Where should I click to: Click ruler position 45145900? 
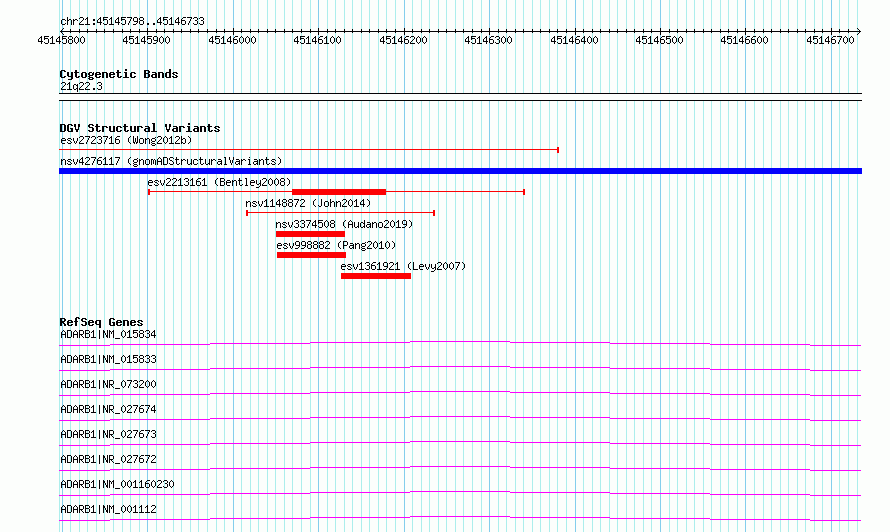(x=146, y=40)
